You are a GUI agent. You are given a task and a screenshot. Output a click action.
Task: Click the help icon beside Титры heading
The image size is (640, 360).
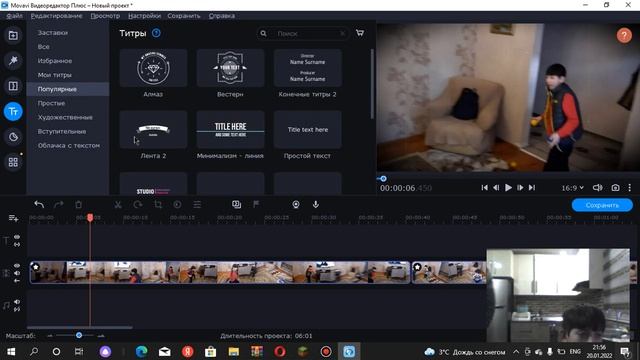pos(156,33)
